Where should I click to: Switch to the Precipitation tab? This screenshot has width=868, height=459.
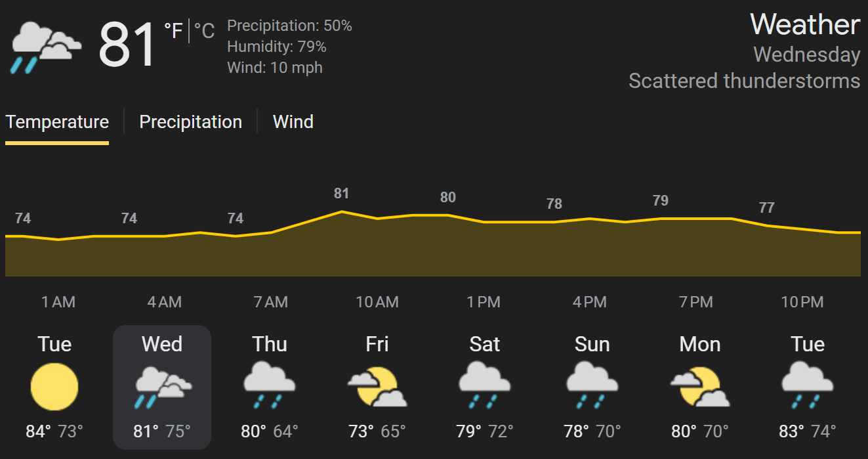click(190, 122)
